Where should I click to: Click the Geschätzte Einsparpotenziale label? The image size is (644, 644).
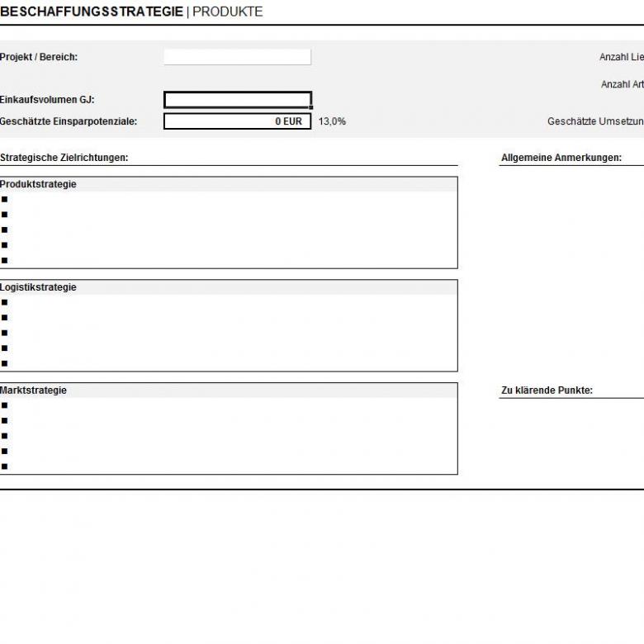pyautogui.click(x=69, y=121)
